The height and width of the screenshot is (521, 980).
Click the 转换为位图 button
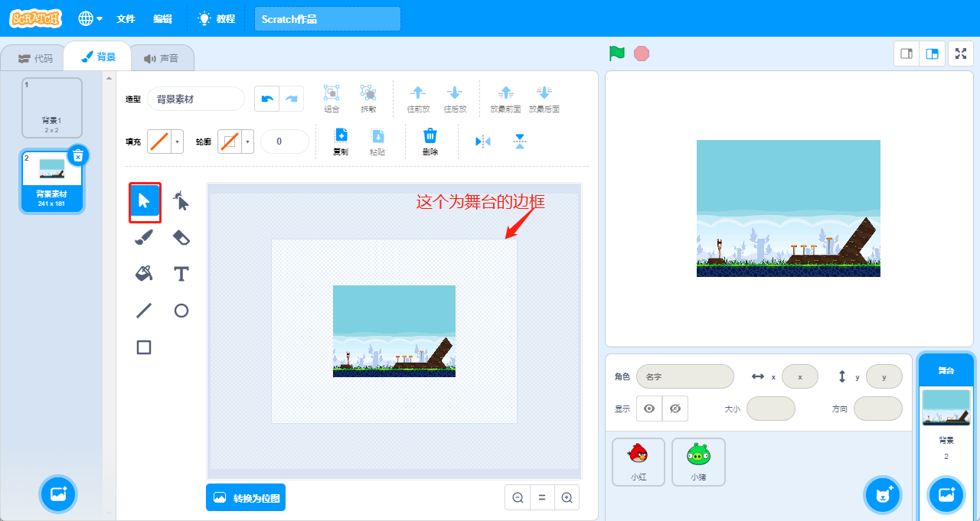tap(246, 497)
